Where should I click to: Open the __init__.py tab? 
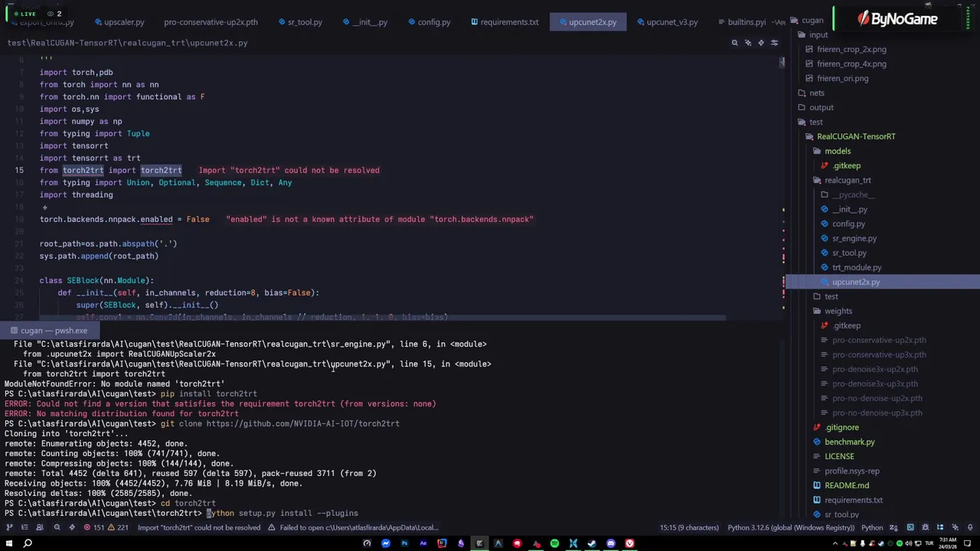pyautogui.click(x=364, y=22)
